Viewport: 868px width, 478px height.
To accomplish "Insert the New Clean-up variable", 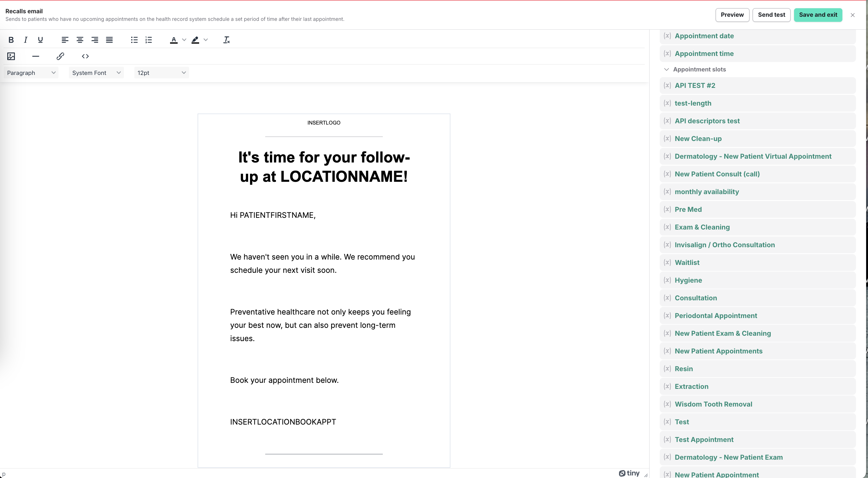I will point(757,138).
